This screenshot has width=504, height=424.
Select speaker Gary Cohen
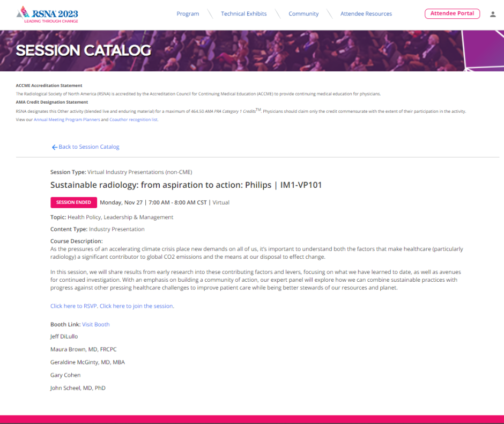click(65, 375)
